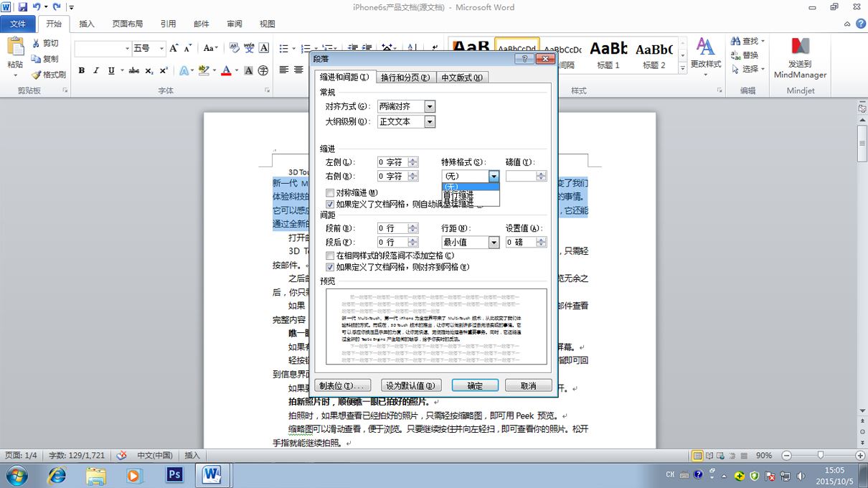Viewport: 868px width, 488px height.
Task: Click the font color red A button
Action: 227,70
